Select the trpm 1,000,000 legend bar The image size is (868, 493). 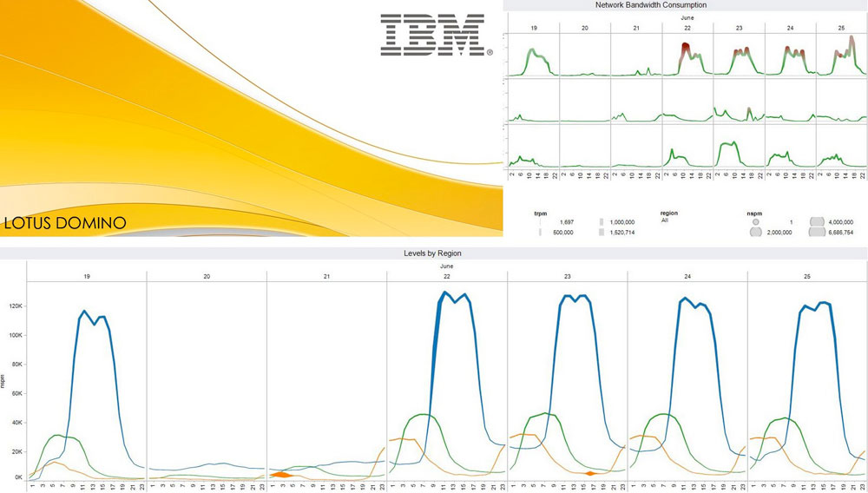click(x=601, y=222)
